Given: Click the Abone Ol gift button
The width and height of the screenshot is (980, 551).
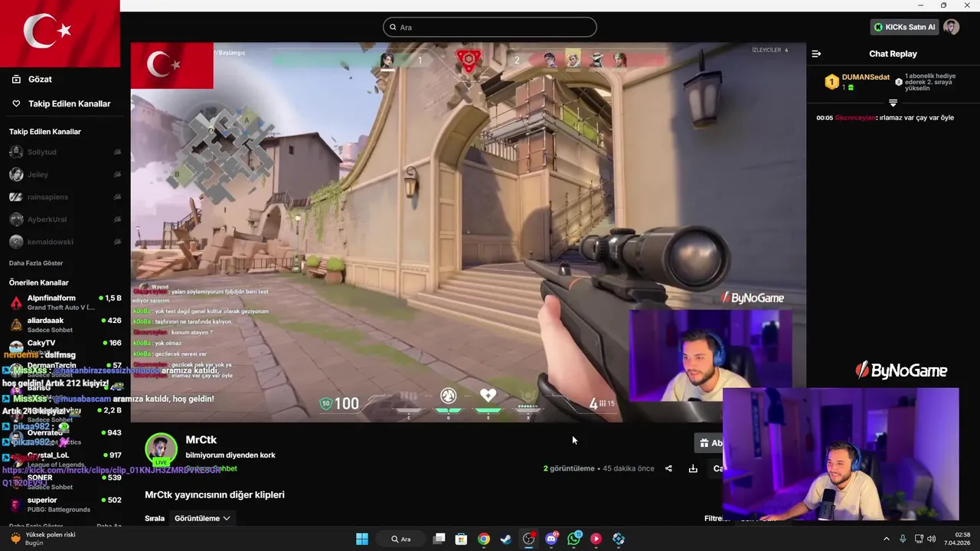Looking at the screenshot, I should [710, 443].
